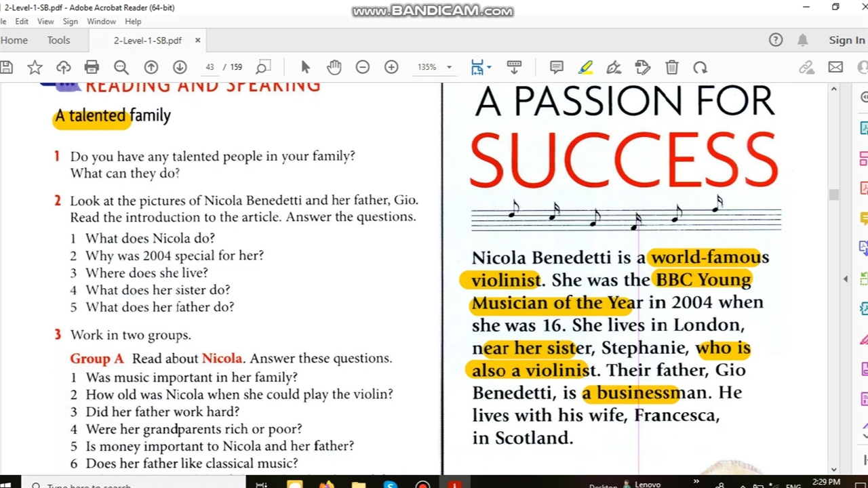This screenshot has width=868, height=488.
Task: Delete with the trash can icon
Action: click(x=671, y=67)
